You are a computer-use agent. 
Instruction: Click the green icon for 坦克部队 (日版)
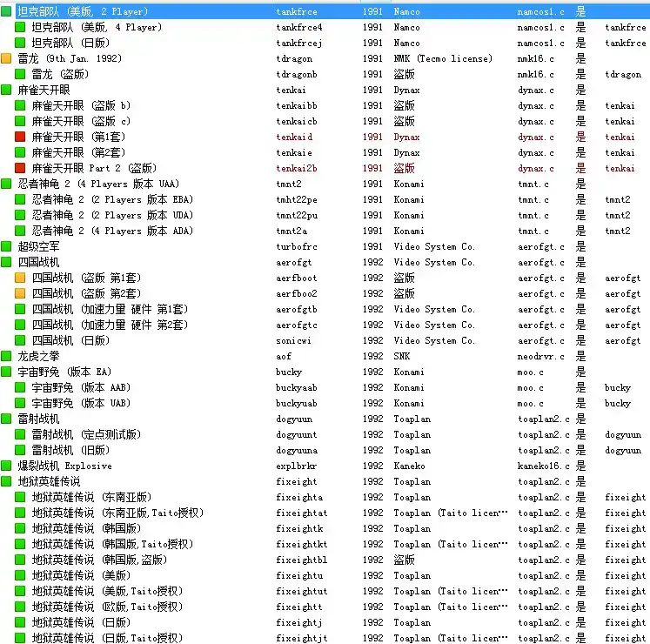(x=20, y=44)
